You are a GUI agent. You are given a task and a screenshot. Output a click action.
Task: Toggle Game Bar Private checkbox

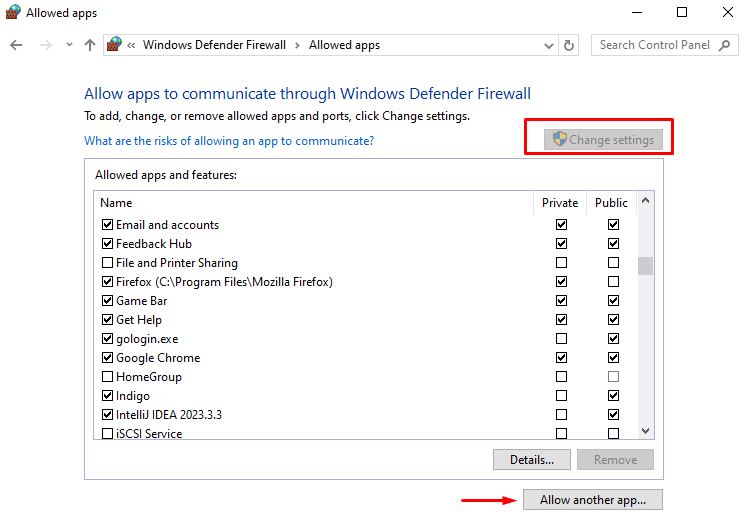click(x=561, y=301)
